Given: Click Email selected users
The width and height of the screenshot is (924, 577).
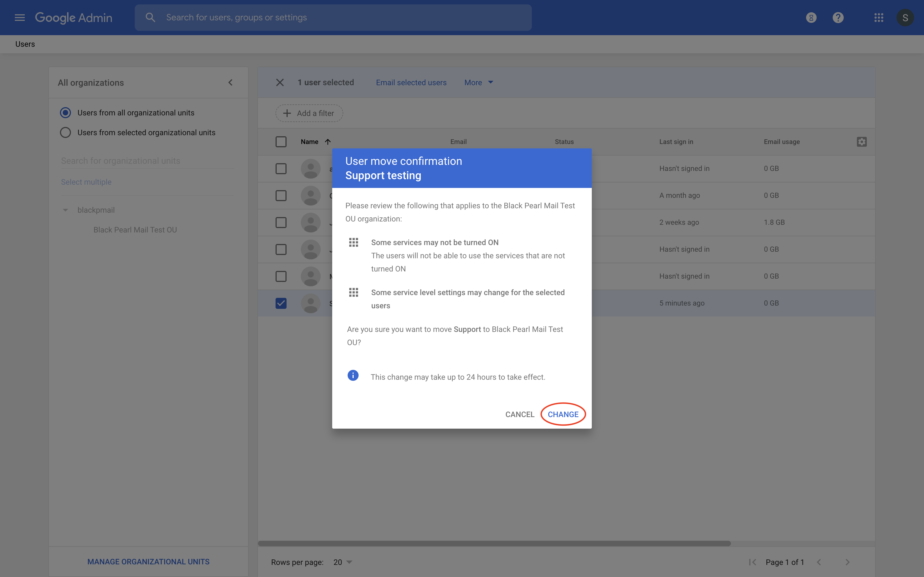Looking at the screenshot, I should pos(411,82).
